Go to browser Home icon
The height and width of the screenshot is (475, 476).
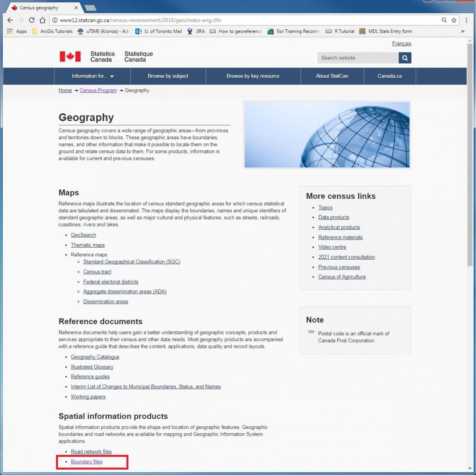coord(42,20)
